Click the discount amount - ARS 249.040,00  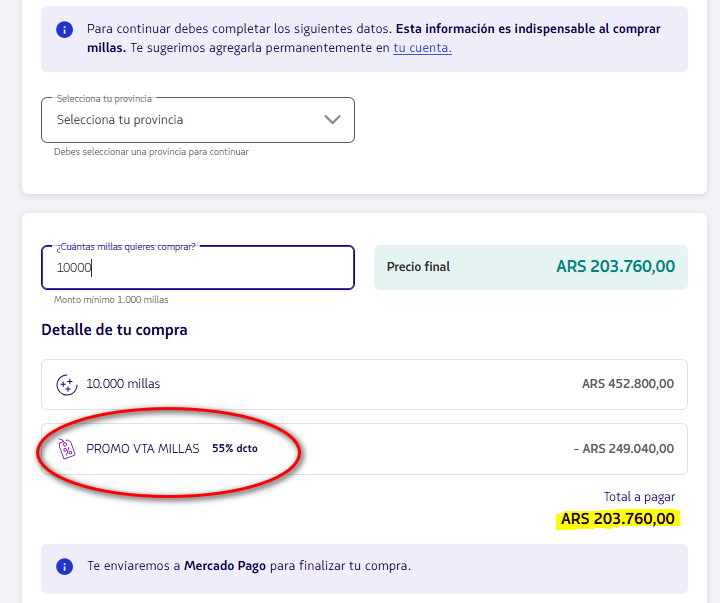tap(623, 449)
